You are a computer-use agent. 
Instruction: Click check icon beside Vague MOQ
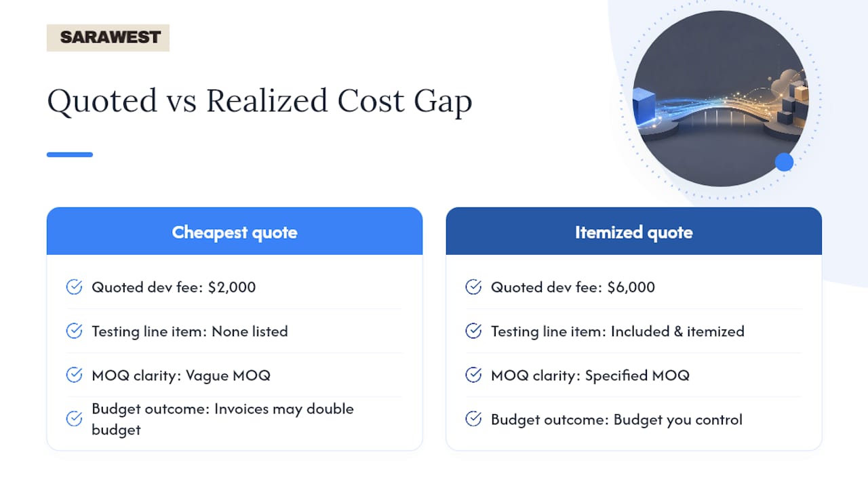click(74, 375)
